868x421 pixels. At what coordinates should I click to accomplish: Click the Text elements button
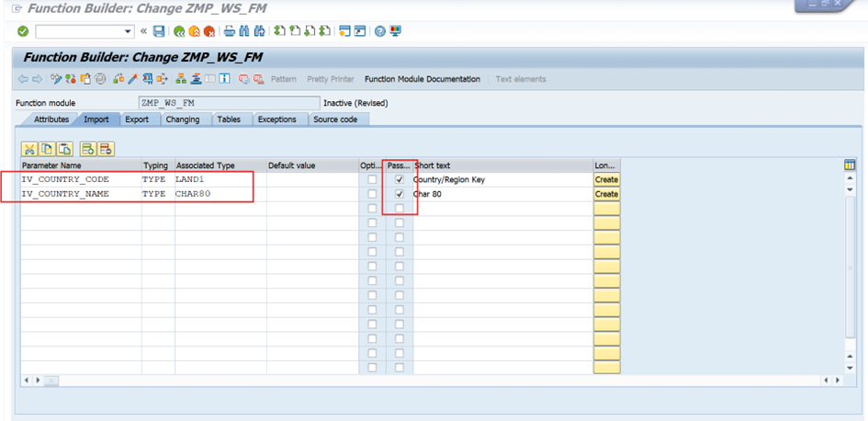pos(521,79)
